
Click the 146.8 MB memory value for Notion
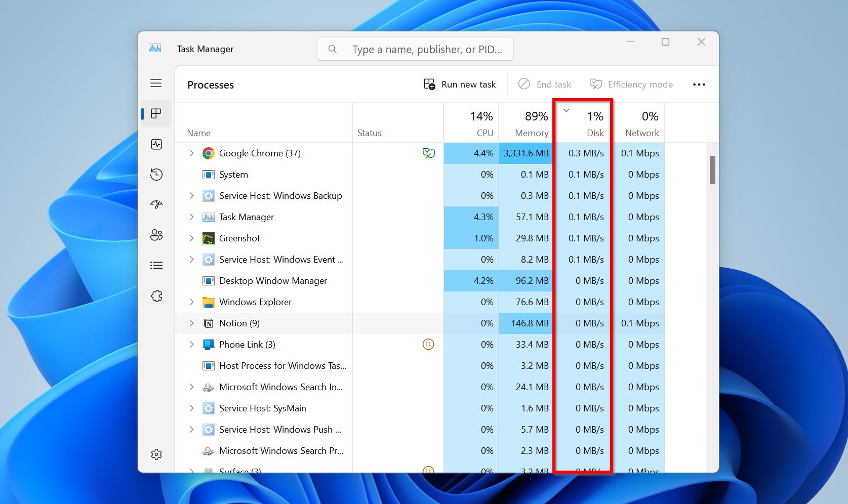coord(530,323)
